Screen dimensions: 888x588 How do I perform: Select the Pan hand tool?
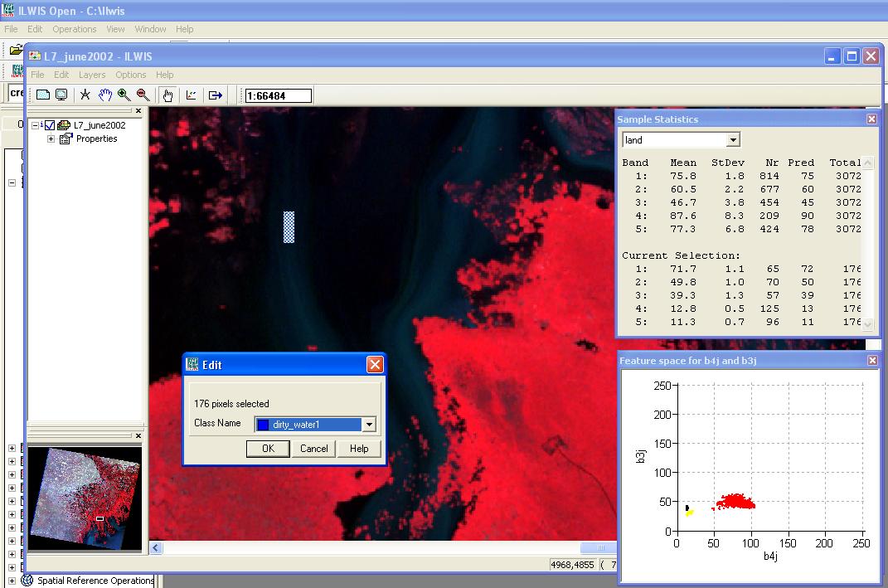click(x=104, y=95)
